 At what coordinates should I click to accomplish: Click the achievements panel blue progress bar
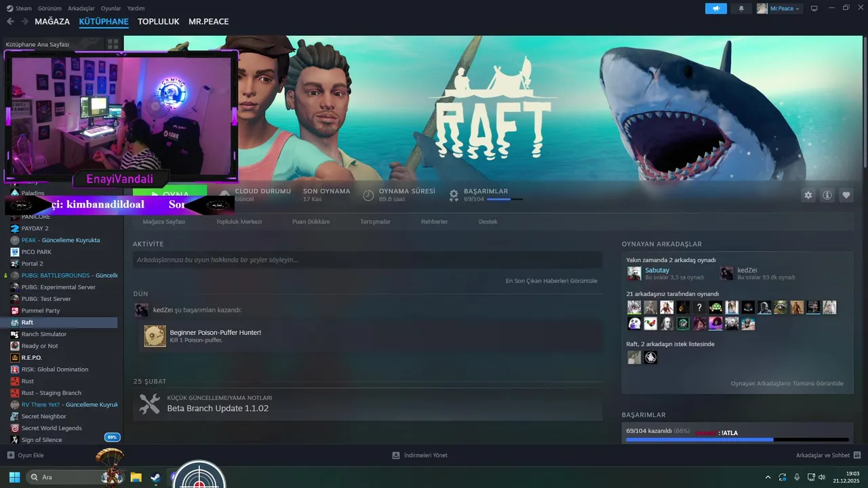pyautogui.click(x=737, y=440)
